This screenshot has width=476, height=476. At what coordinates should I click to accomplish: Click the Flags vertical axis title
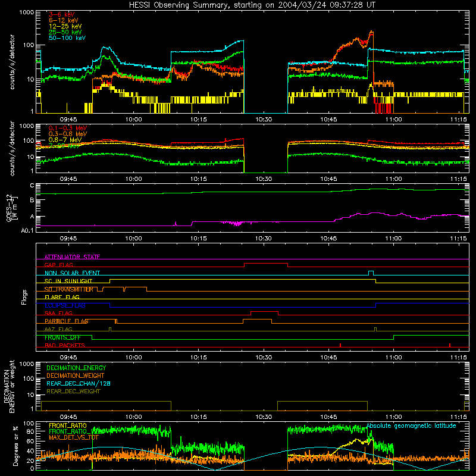24,297
